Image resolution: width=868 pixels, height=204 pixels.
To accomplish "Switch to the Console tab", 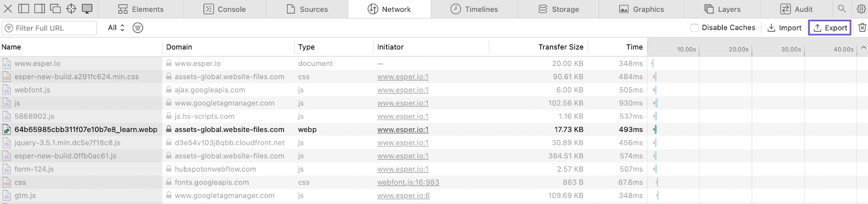I will click(225, 9).
